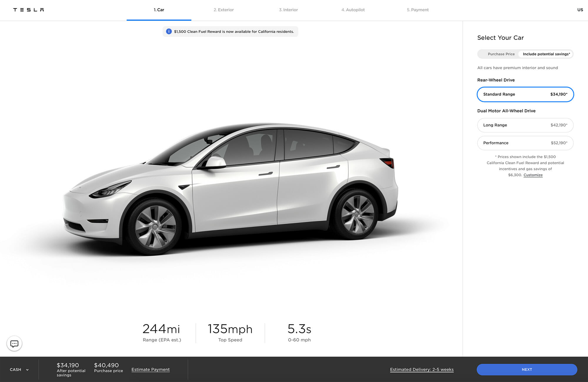Switch to Purchase Price view
Screen dimensions: 588x382
pyautogui.click(x=501, y=54)
